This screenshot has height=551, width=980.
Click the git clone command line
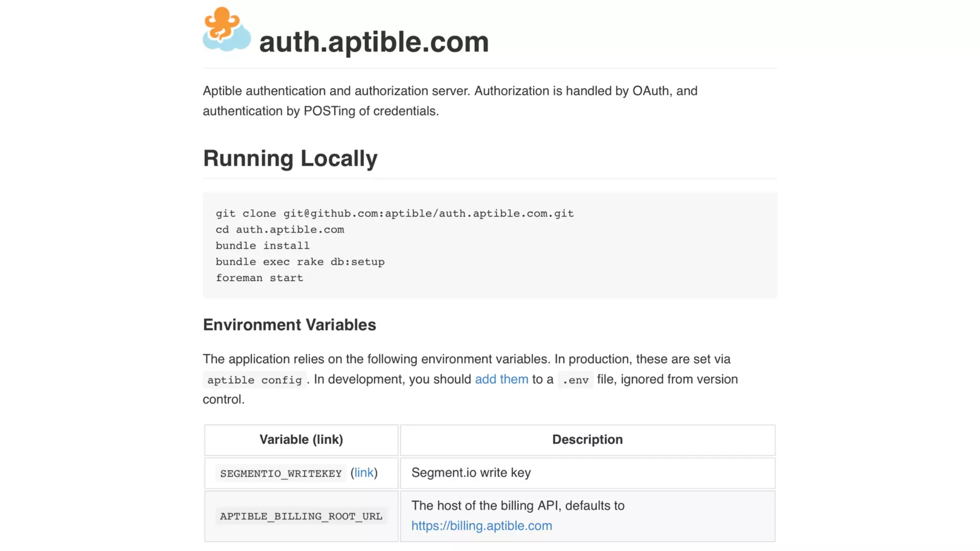click(394, 213)
